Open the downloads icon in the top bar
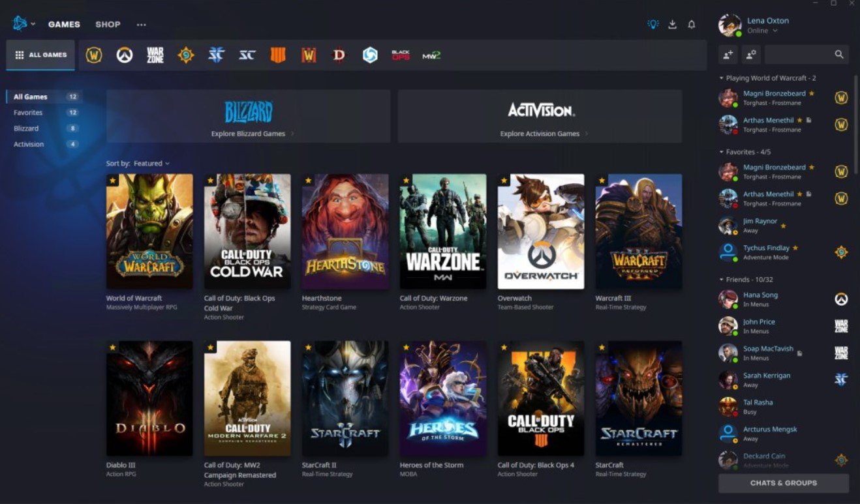 point(671,24)
